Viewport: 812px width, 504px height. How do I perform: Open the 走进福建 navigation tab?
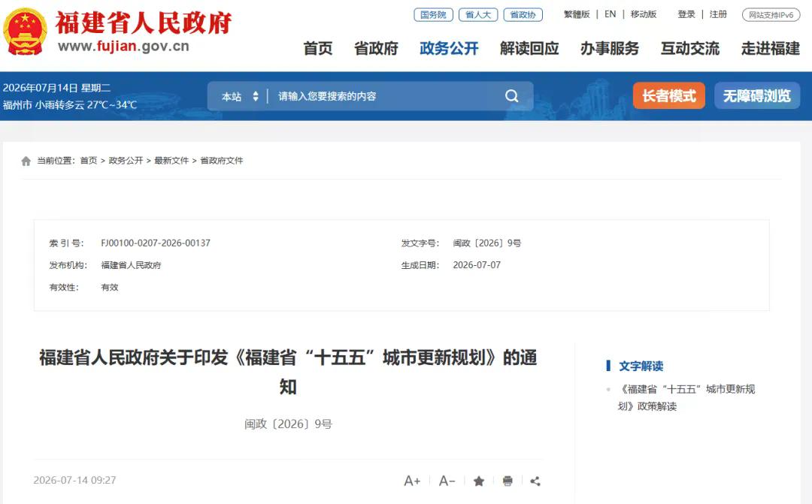point(770,48)
